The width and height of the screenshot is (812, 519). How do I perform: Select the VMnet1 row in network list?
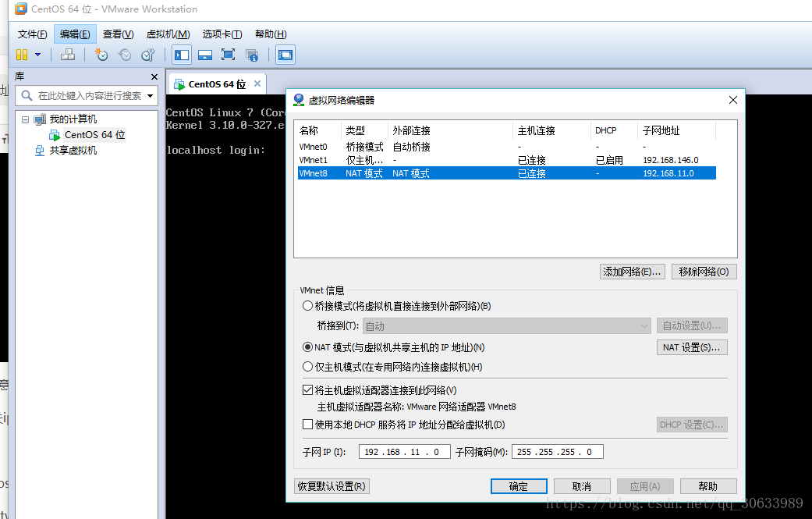[506, 160]
